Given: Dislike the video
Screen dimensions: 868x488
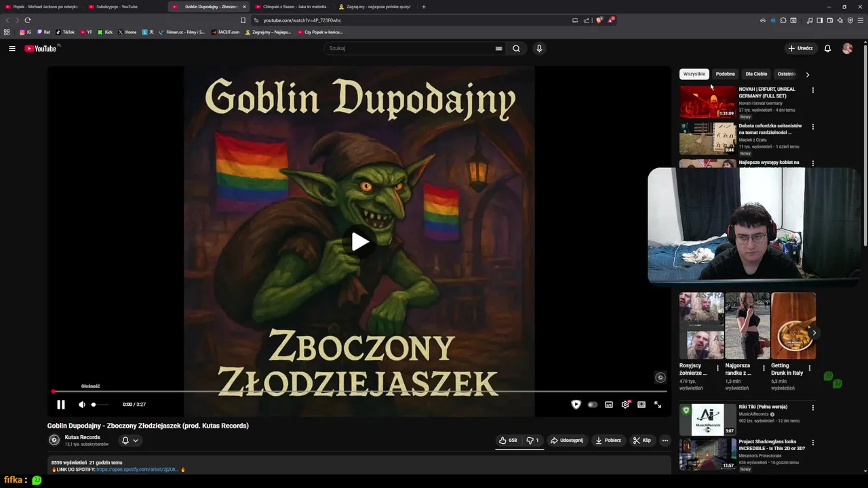Looking at the screenshot, I should click(x=532, y=440).
